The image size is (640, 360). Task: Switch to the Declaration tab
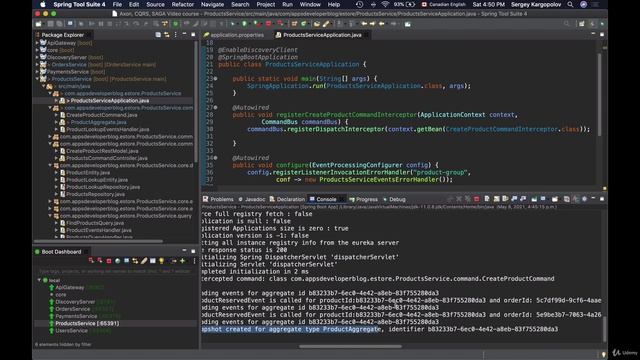coord(287,199)
